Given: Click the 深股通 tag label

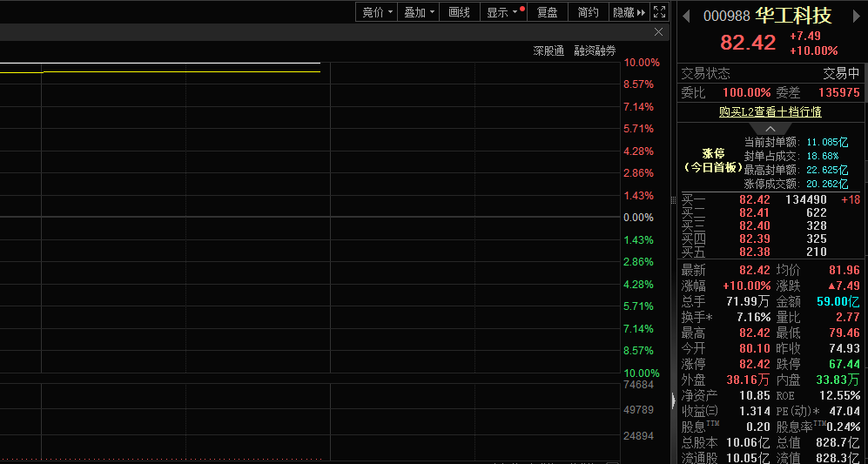Looking at the screenshot, I should click(x=548, y=50).
